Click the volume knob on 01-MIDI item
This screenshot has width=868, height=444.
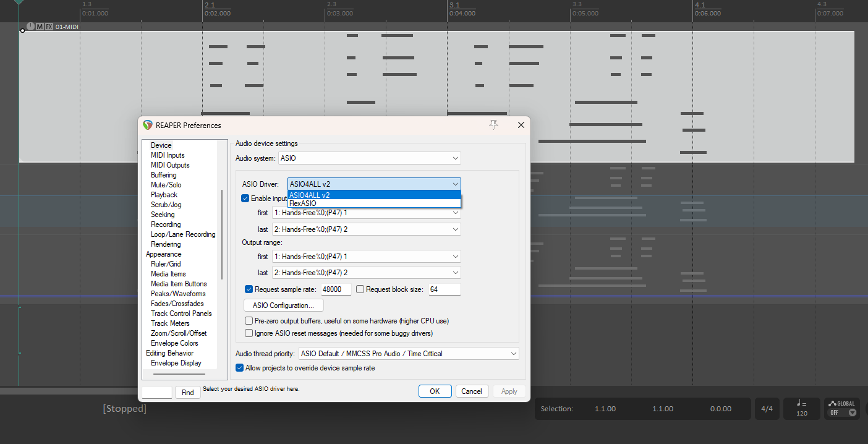click(x=30, y=27)
